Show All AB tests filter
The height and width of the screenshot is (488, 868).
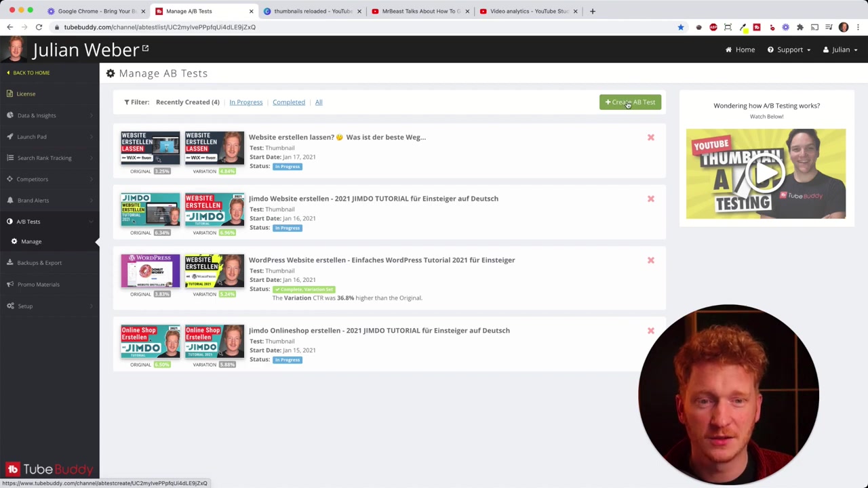[318, 102]
